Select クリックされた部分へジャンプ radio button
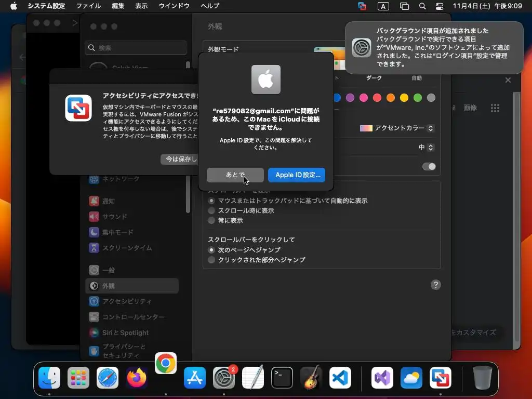The image size is (532, 399). (x=211, y=260)
